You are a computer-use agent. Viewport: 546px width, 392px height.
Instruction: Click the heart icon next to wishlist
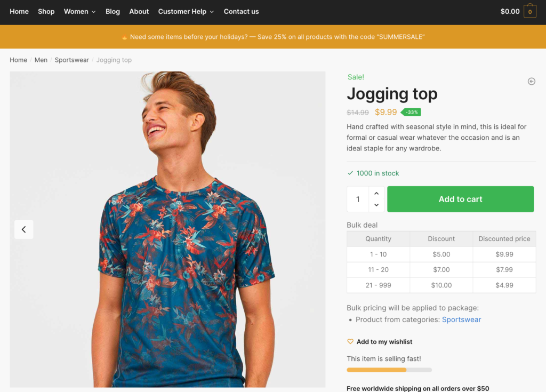(x=350, y=341)
